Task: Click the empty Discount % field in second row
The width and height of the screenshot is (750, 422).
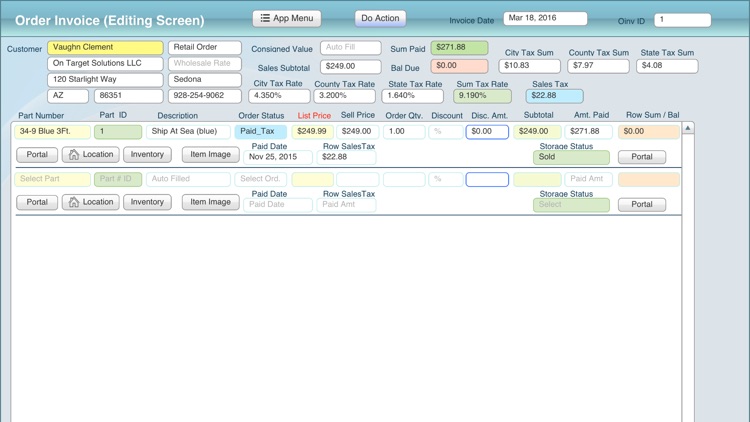Action: 446,179
